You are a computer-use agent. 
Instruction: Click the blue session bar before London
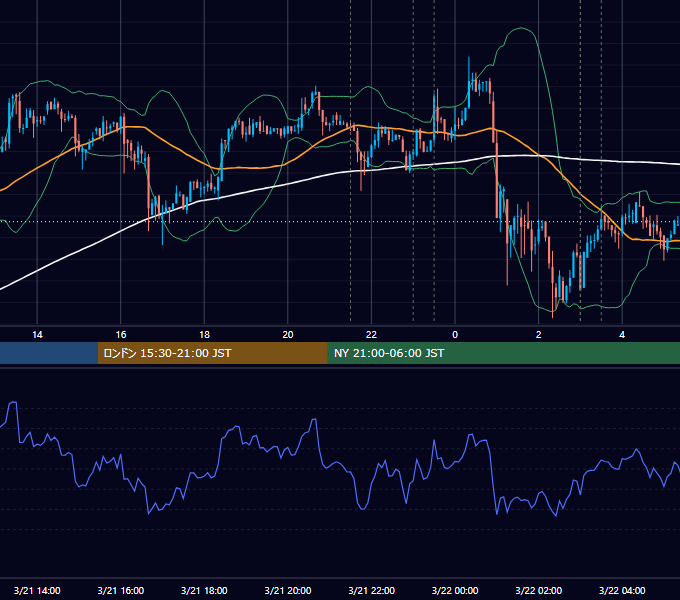[49, 353]
